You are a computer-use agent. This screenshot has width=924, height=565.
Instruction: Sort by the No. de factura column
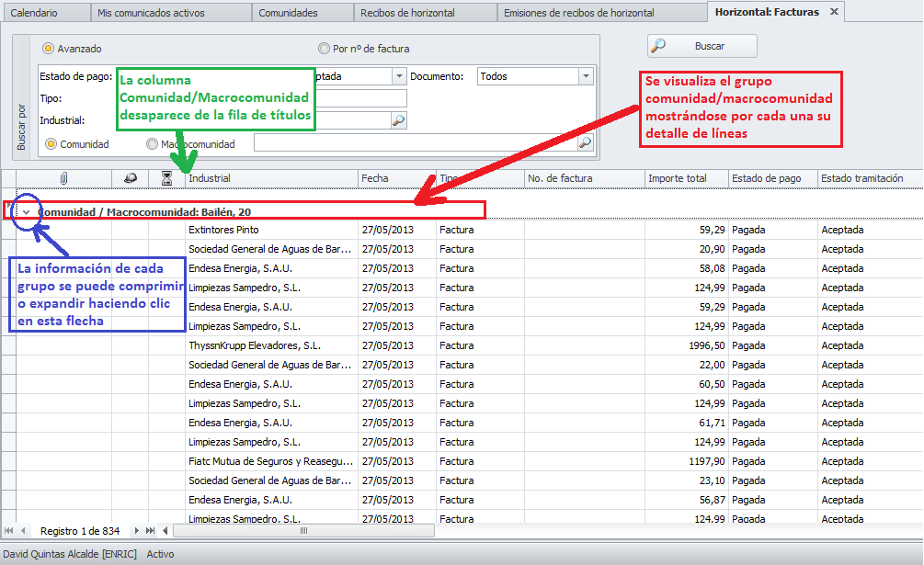585,178
